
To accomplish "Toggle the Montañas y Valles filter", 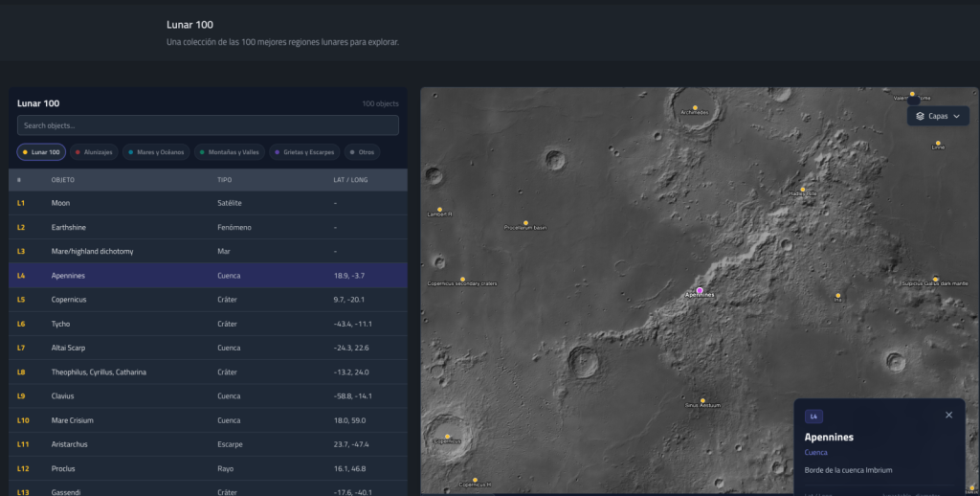I will (x=230, y=152).
